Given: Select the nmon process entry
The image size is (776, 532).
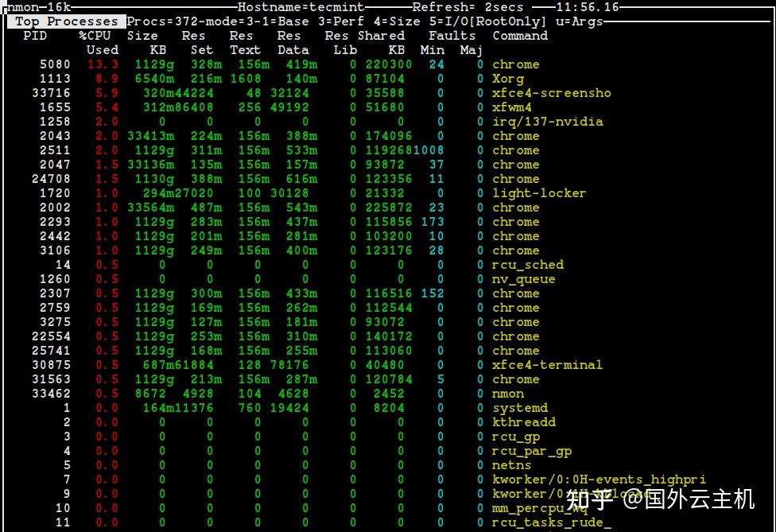Looking at the screenshot, I should pos(507,393).
